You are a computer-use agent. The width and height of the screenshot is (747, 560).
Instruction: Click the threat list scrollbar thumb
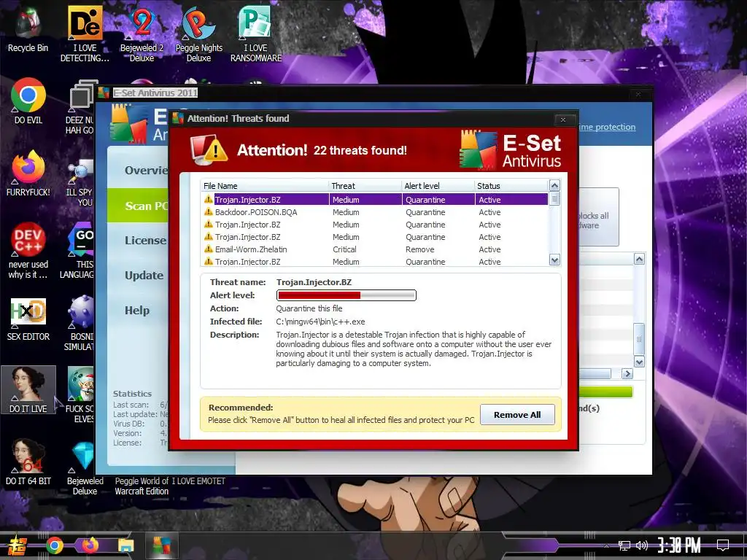[554, 198]
